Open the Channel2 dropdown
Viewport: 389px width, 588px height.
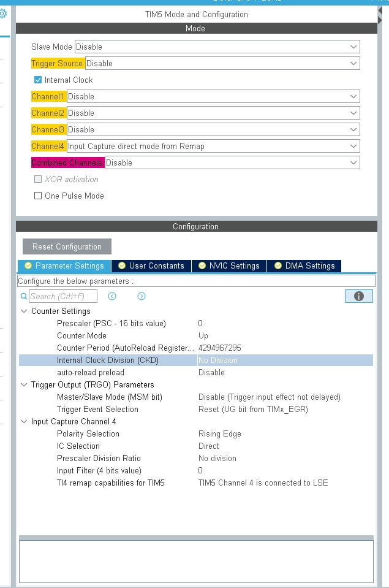coord(213,113)
